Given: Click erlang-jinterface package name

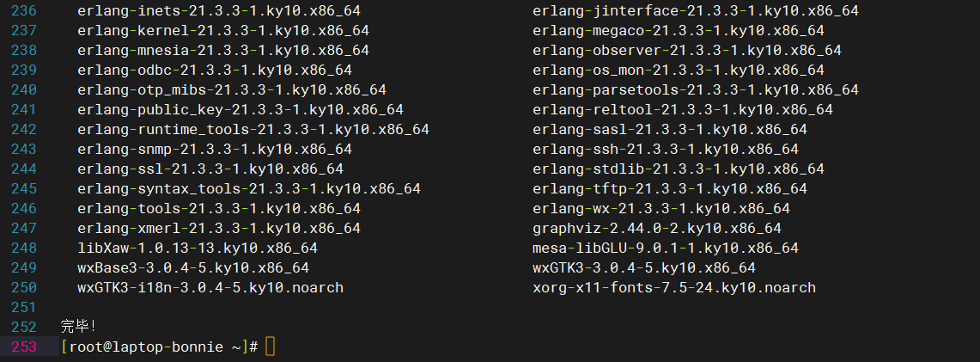Looking at the screenshot, I should 696,10.
